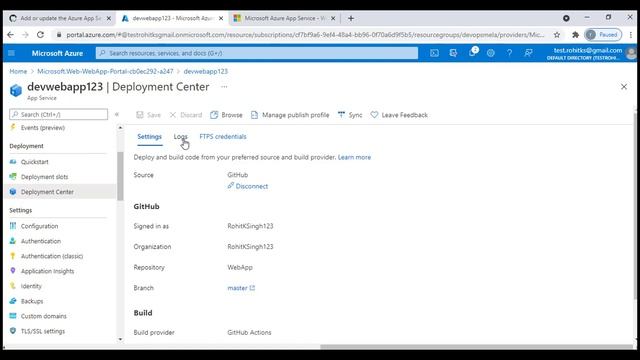Open the Directories and subscriptions filter icon
The image size is (640, 360).
coord(453,53)
